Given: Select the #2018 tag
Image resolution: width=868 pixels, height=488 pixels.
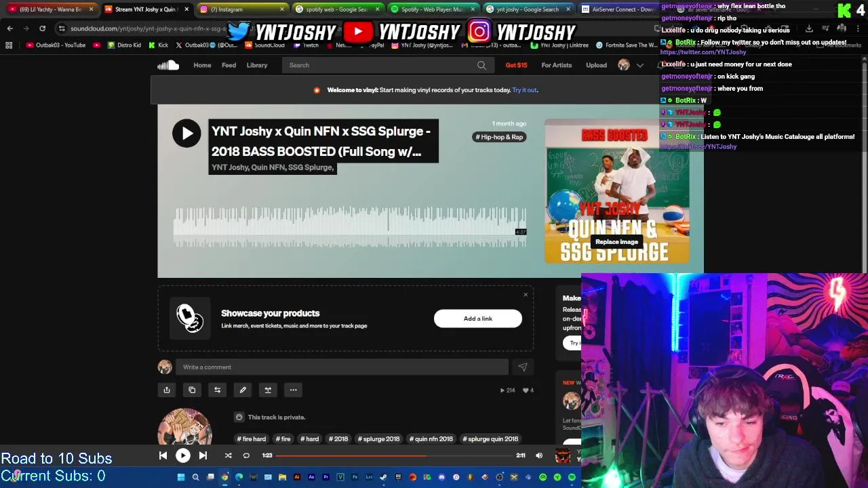Looking at the screenshot, I should click(338, 439).
